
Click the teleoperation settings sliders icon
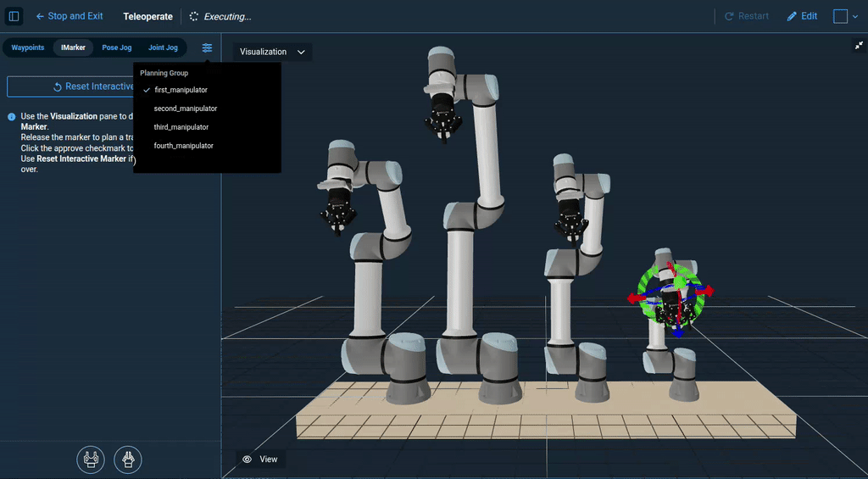click(x=207, y=48)
